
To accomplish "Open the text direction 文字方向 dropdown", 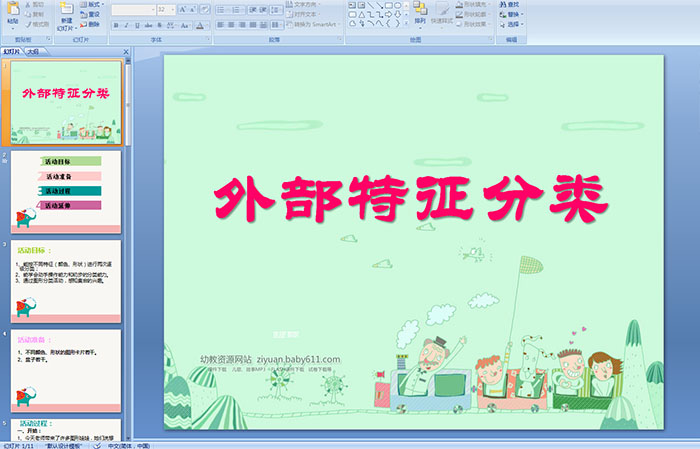I will tap(304, 4).
